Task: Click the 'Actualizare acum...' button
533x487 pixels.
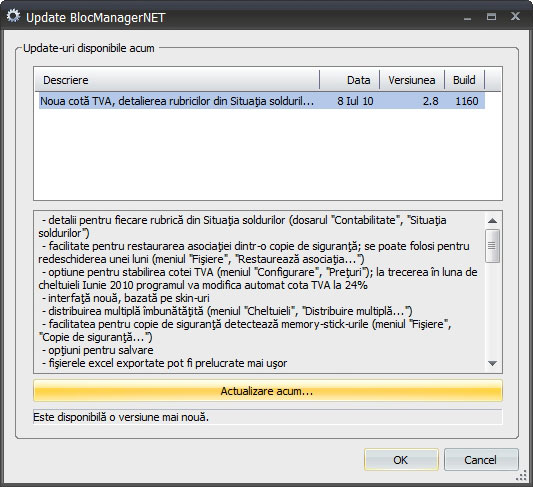Action: point(268,391)
